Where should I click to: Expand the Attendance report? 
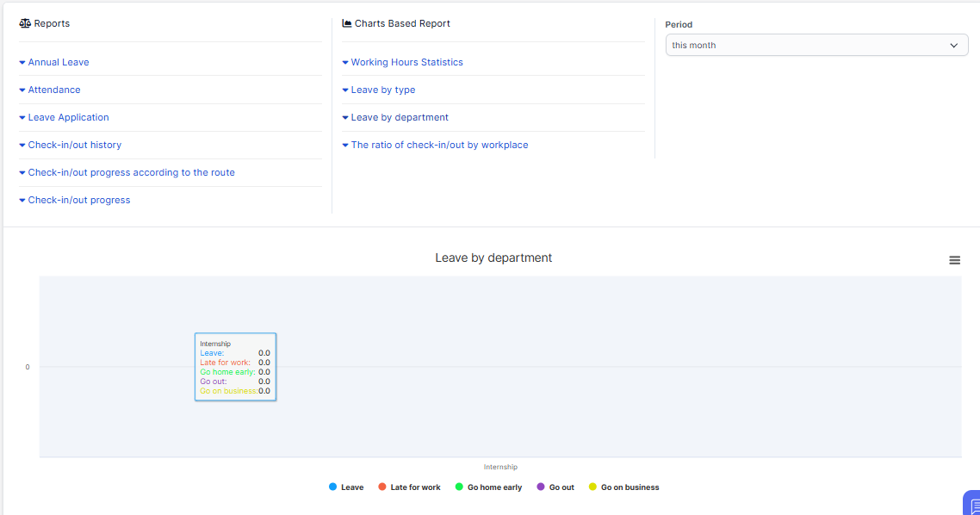[x=53, y=90]
